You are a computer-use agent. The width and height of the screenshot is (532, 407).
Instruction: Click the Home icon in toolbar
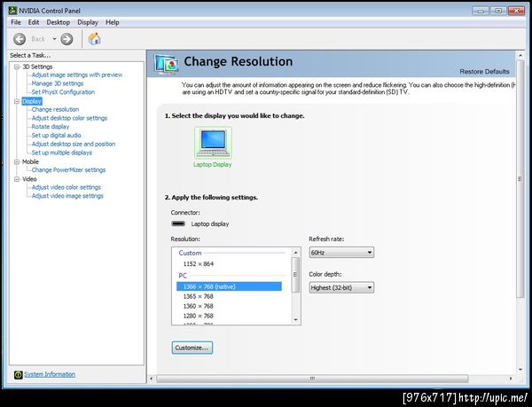tap(94, 39)
